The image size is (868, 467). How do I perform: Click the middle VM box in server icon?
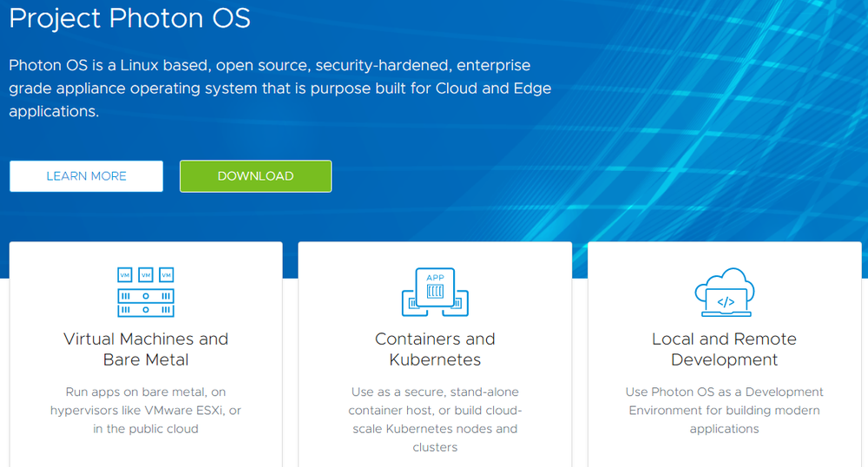click(x=146, y=275)
